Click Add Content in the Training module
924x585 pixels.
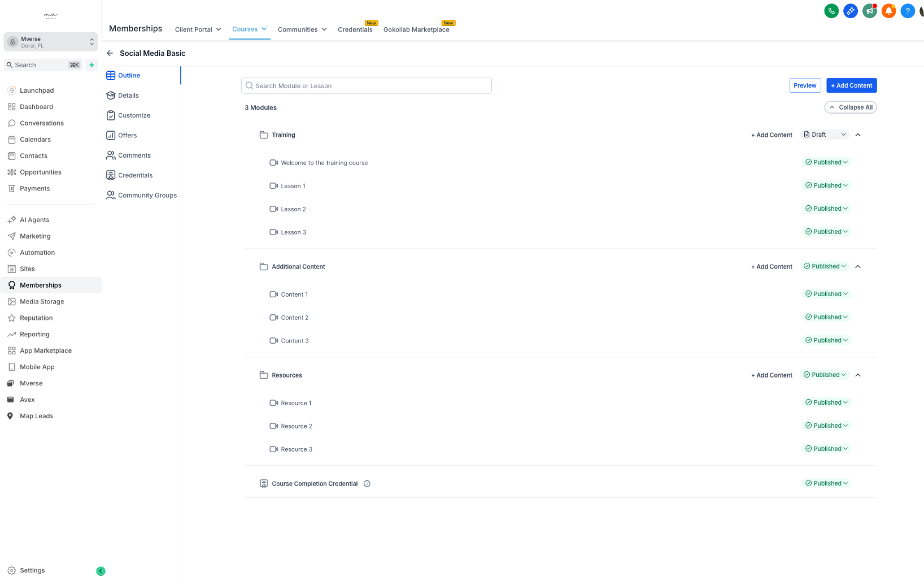click(772, 135)
